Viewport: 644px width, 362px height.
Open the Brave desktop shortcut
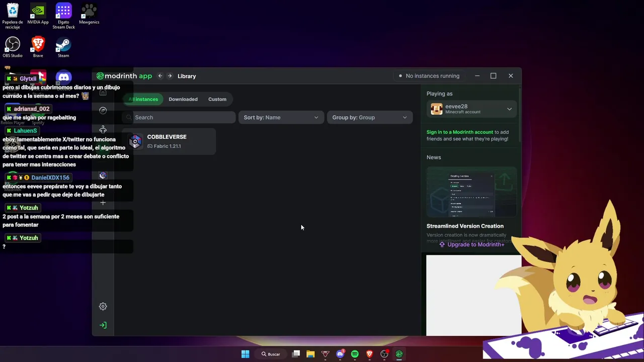pyautogui.click(x=38, y=47)
